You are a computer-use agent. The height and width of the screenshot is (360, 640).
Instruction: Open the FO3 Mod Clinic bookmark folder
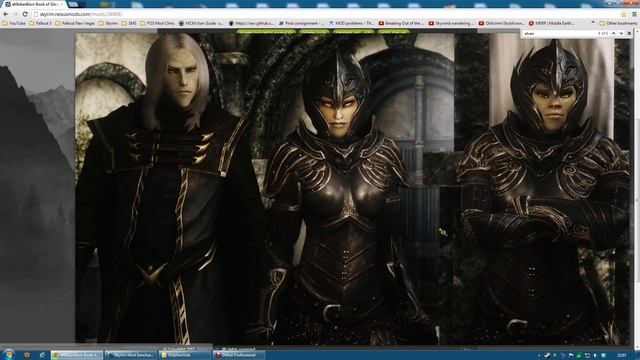[157, 23]
